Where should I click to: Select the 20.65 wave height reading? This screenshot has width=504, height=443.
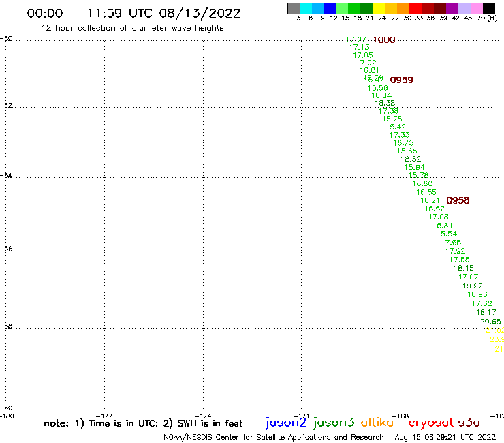[490, 322]
